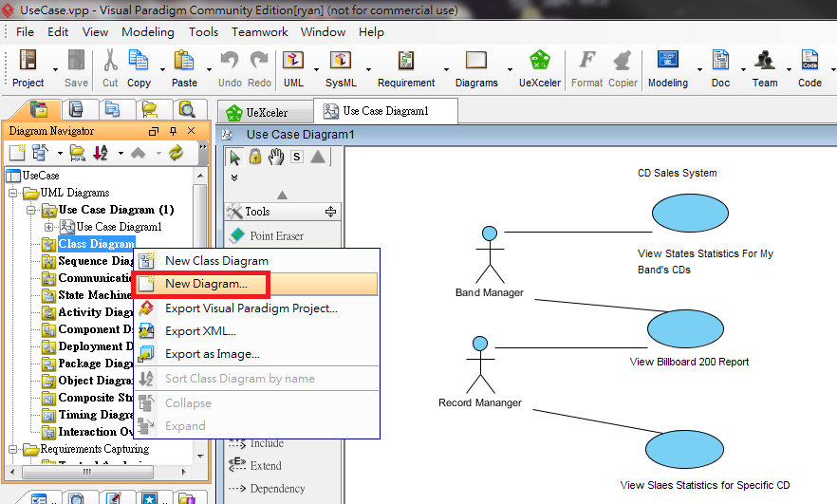Click the Project toolbar icon
Screen dimensions: 837x504
(28, 60)
